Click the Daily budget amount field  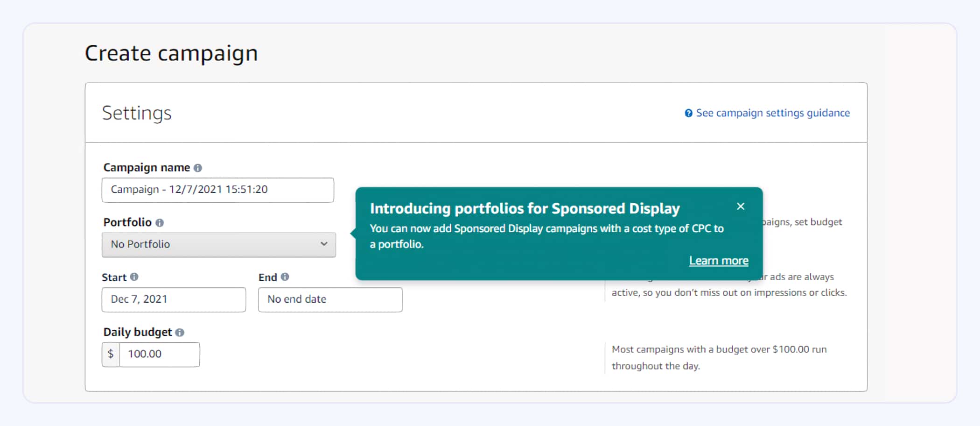[x=160, y=355]
